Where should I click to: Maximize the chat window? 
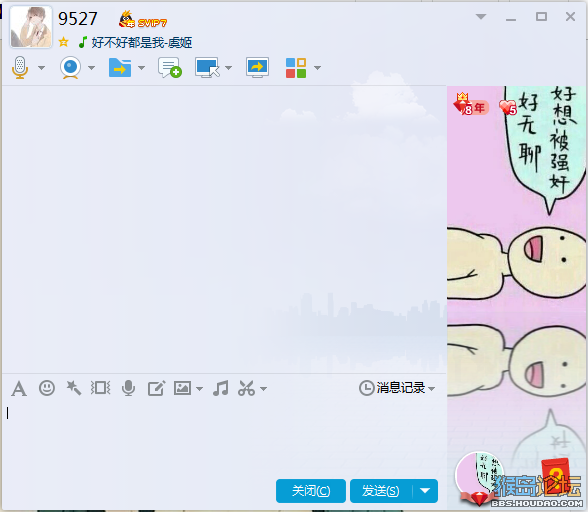click(x=541, y=17)
